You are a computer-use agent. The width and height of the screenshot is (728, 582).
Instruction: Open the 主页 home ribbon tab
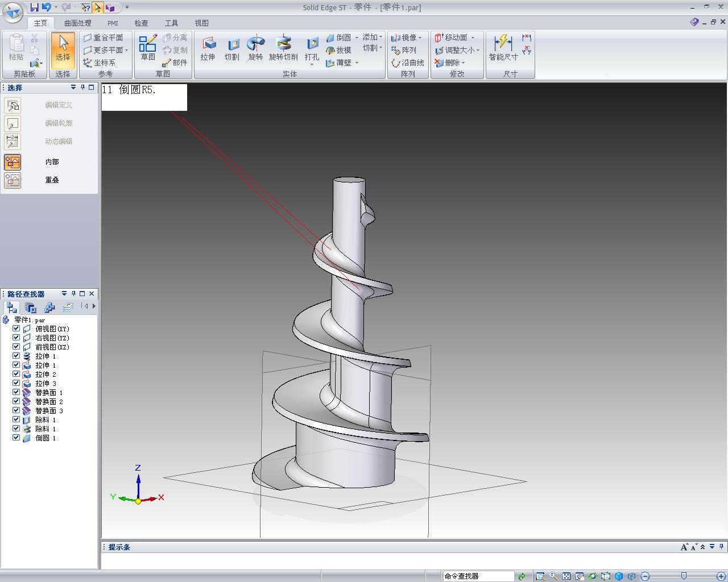[40, 23]
